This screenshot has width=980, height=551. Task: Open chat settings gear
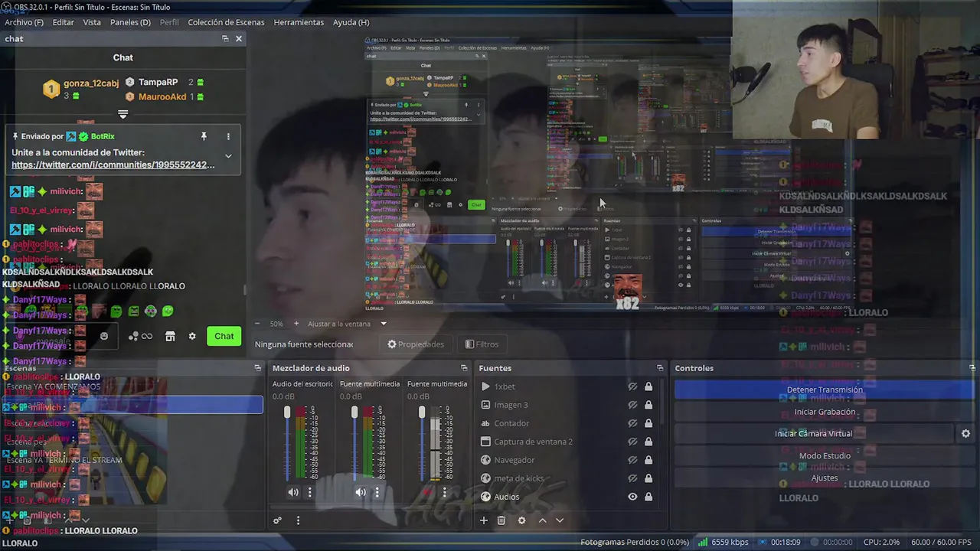click(192, 336)
